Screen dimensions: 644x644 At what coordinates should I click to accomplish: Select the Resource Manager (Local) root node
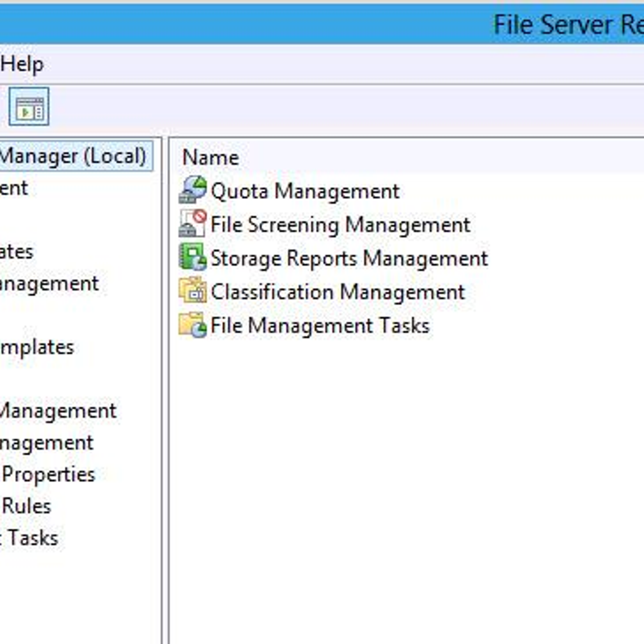tap(72, 156)
